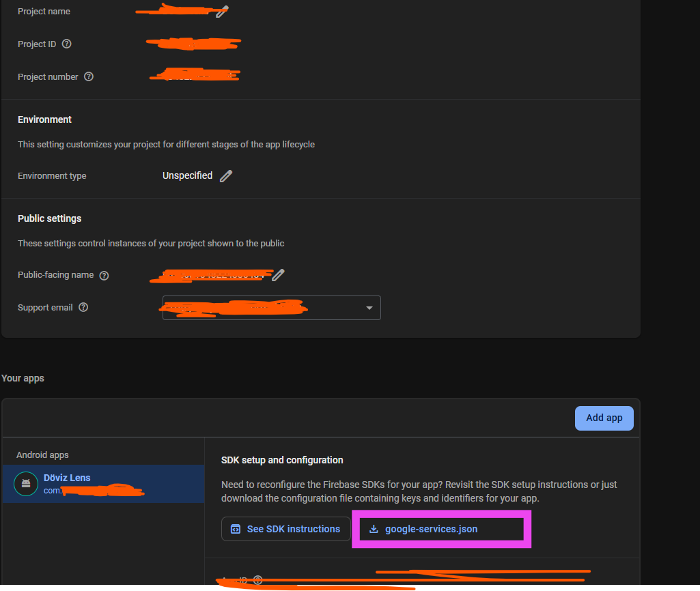Viewport: 700px width, 591px height.
Task: Click the Android icon of Döviz Lens
Action: pos(26,484)
